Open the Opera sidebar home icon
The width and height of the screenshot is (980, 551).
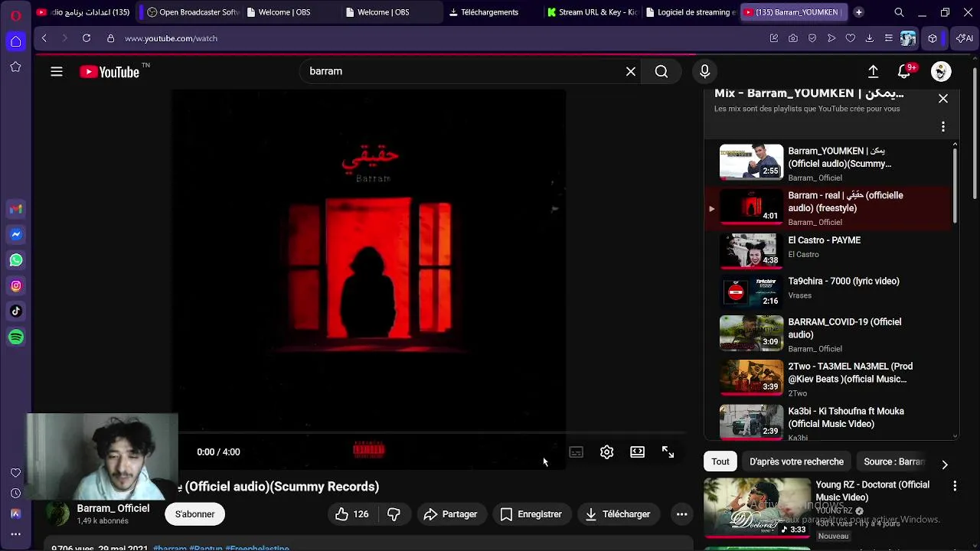click(x=15, y=41)
